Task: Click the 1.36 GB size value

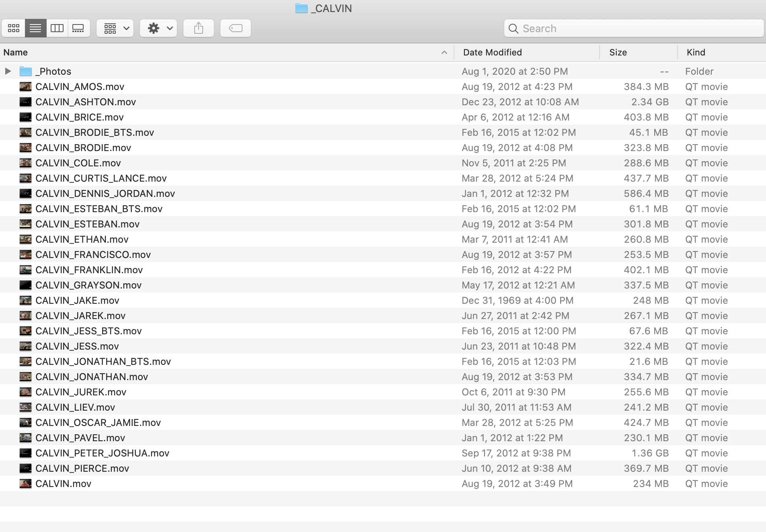Action: pos(650,453)
